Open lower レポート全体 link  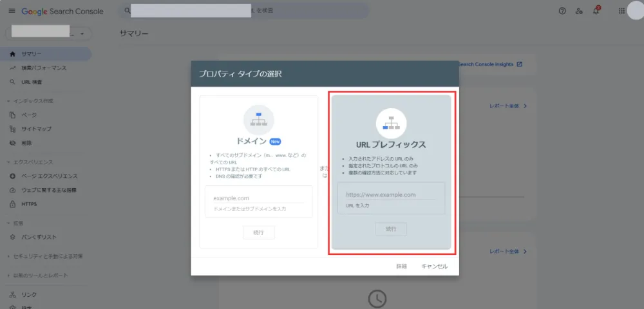pyautogui.click(x=508, y=251)
